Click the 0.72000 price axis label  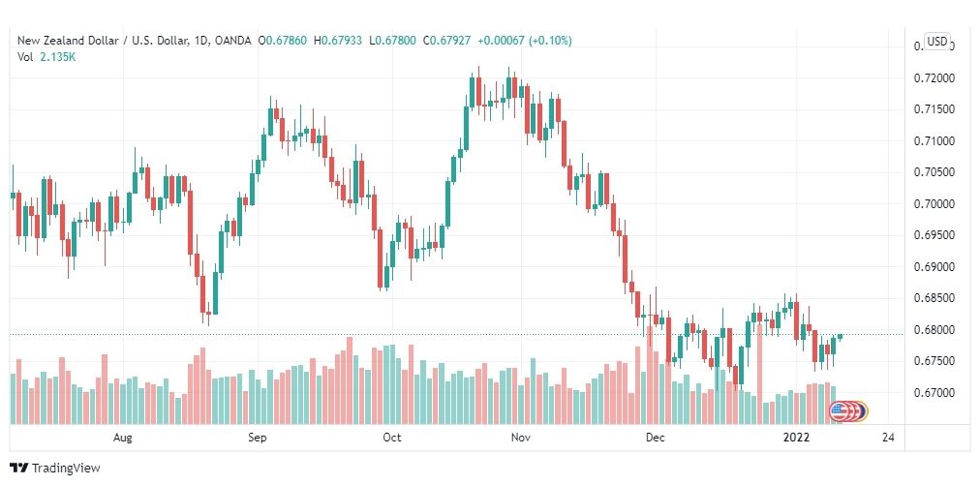pos(934,78)
